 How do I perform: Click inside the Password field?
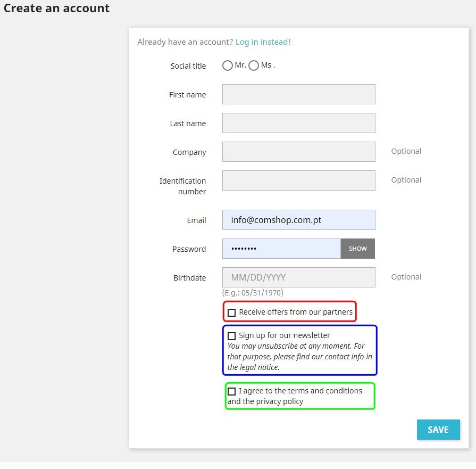pyautogui.click(x=281, y=249)
